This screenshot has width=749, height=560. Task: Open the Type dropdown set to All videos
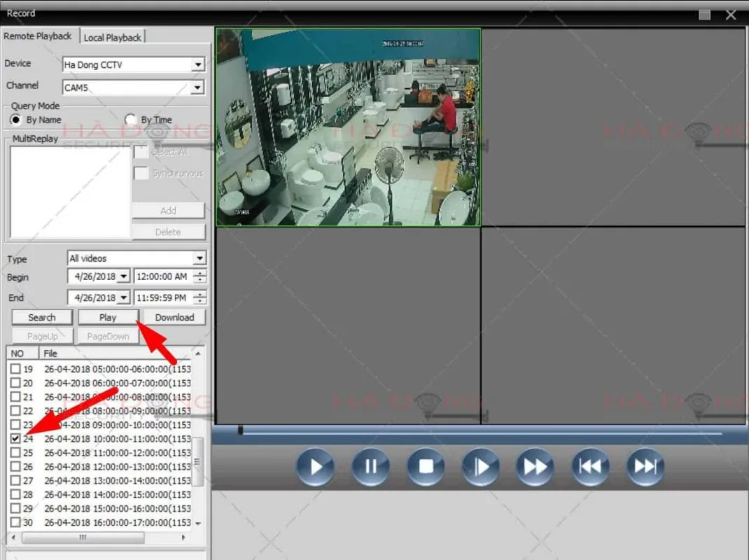199,258
